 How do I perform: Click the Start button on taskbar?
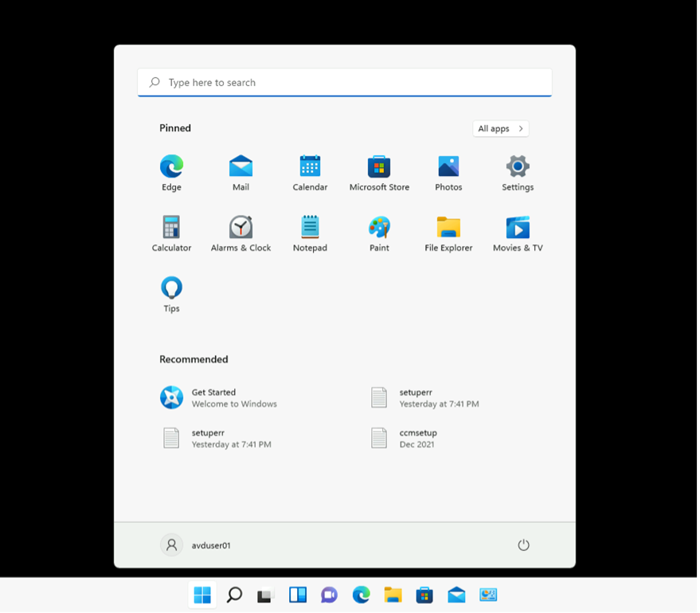click(202, 595)
